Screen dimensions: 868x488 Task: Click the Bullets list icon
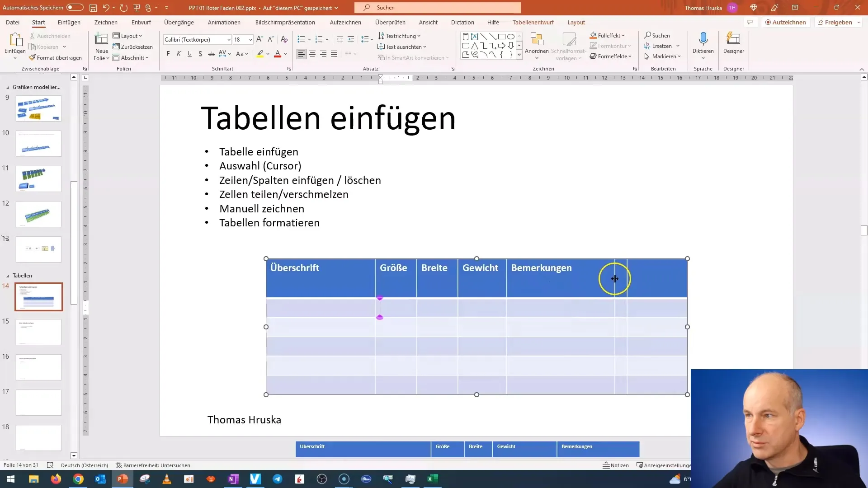[x=302, y=39]
